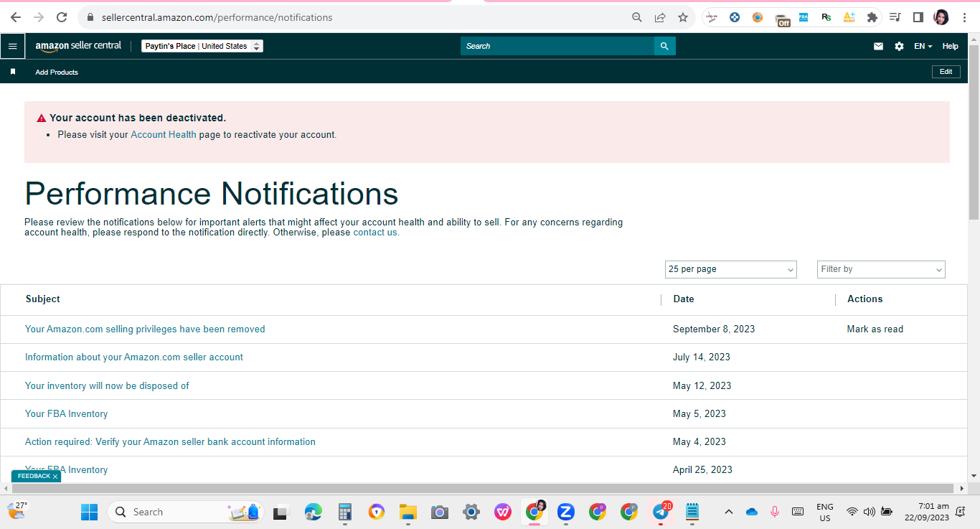Open the Camera app from the taskbar

coord(440,512)
